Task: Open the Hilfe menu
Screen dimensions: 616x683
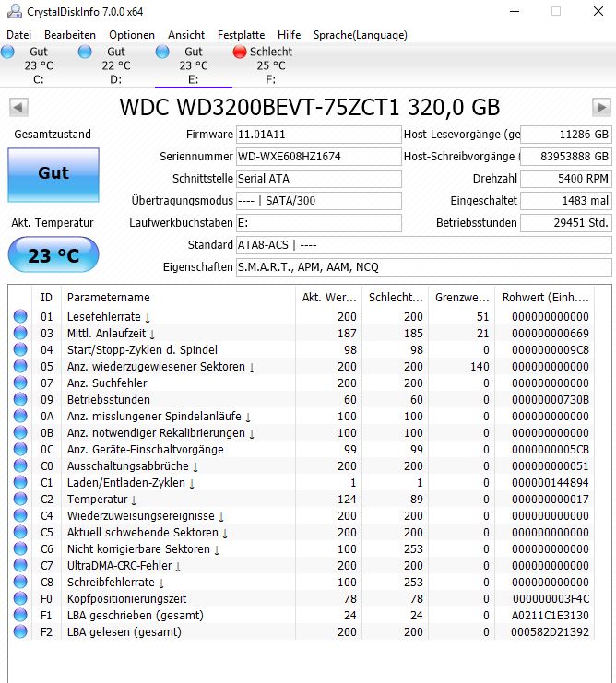Action: pyautogui.click(x=289, y=35)
